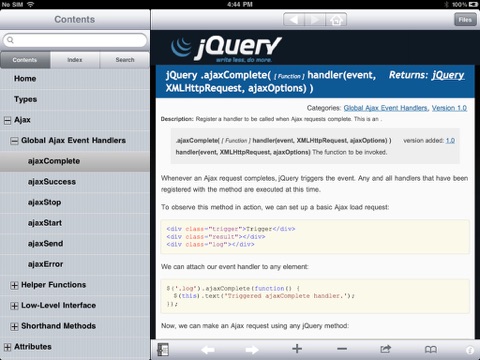This screenshot has width=480, height=360.
Task: Follow the Returns jQuery link
Action: pos(448,75)
